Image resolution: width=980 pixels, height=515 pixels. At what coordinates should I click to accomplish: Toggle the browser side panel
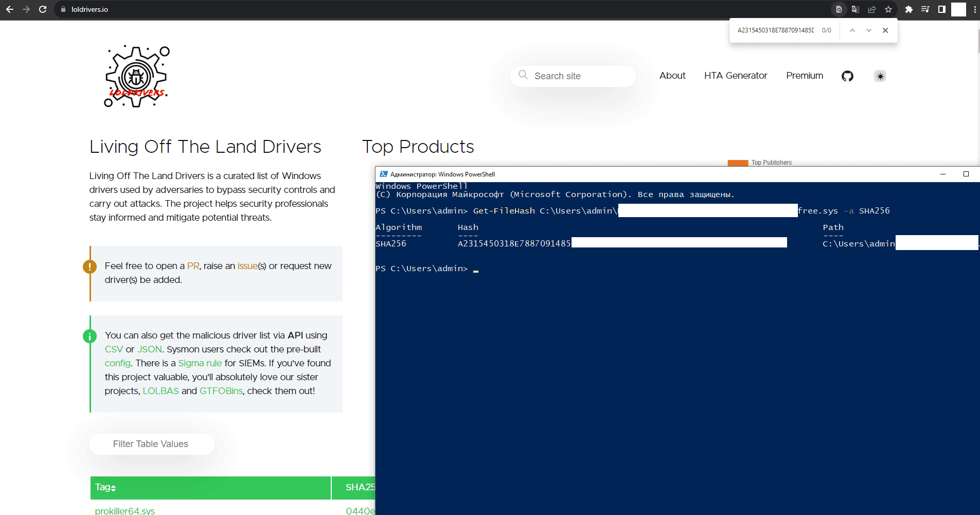pyautogui.click(x=941, y=9)
